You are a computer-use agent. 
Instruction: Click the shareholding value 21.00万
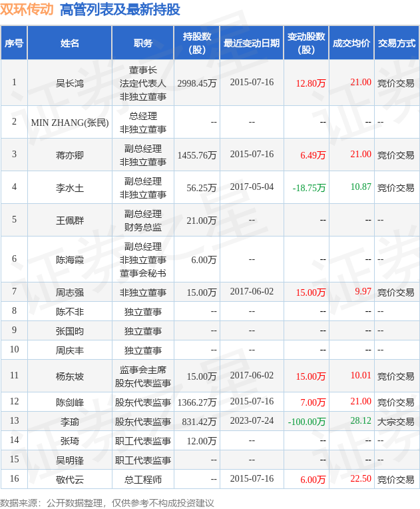(x=202, y=221)
